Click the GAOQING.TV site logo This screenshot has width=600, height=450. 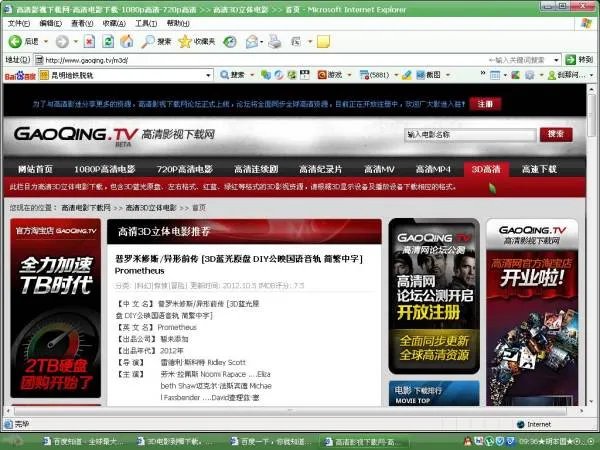[x=76, y=135]
